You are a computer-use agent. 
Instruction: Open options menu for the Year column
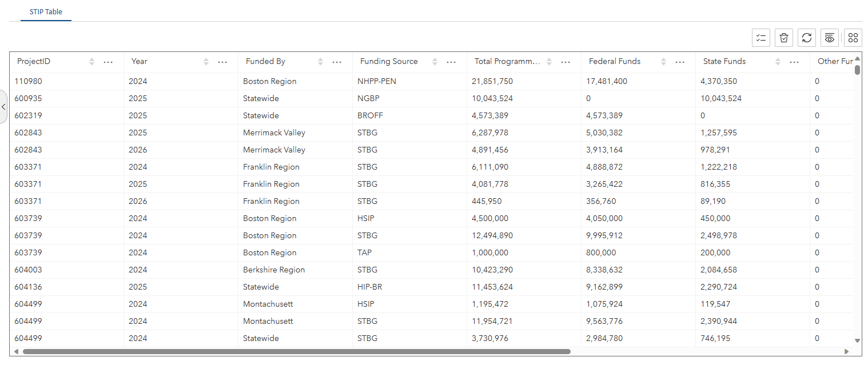pyautogui.click(x=222, y=61)
